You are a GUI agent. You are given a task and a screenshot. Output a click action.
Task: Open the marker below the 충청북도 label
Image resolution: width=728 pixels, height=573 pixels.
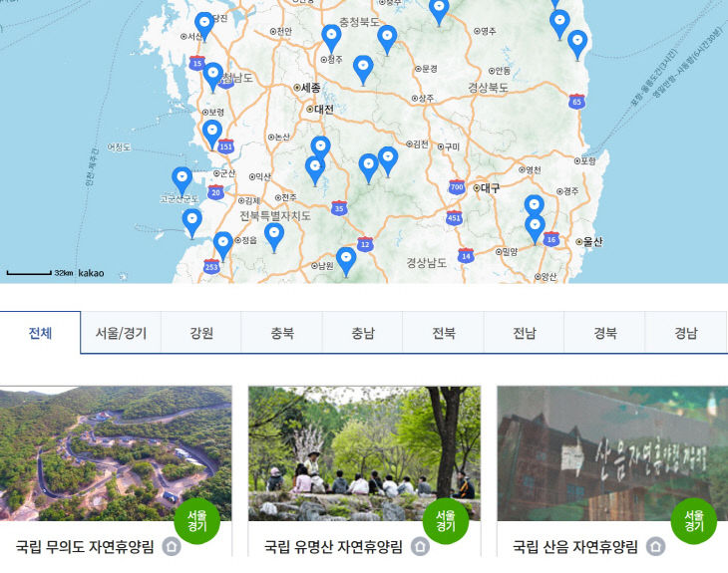(x=387, y=39)
